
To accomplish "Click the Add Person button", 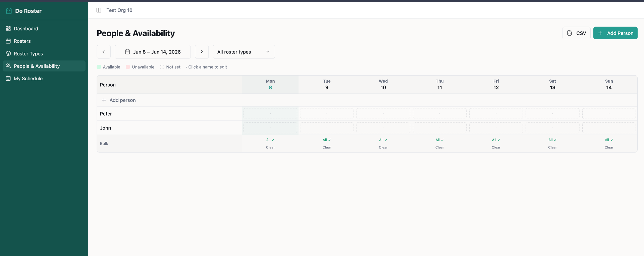I will click(x=615, y=33).
